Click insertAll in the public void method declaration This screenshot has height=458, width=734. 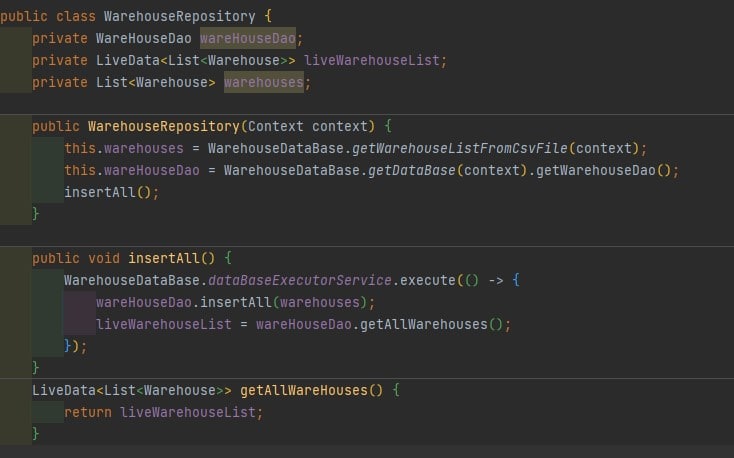(x=164, y=259)
